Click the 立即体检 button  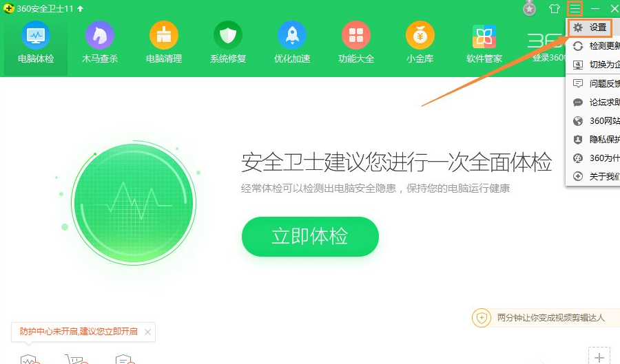(310, 237)
